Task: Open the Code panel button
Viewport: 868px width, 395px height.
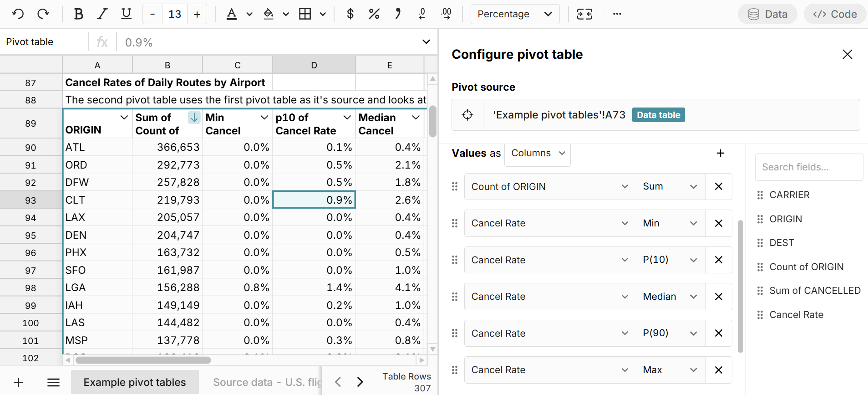Action: point(835,14)
